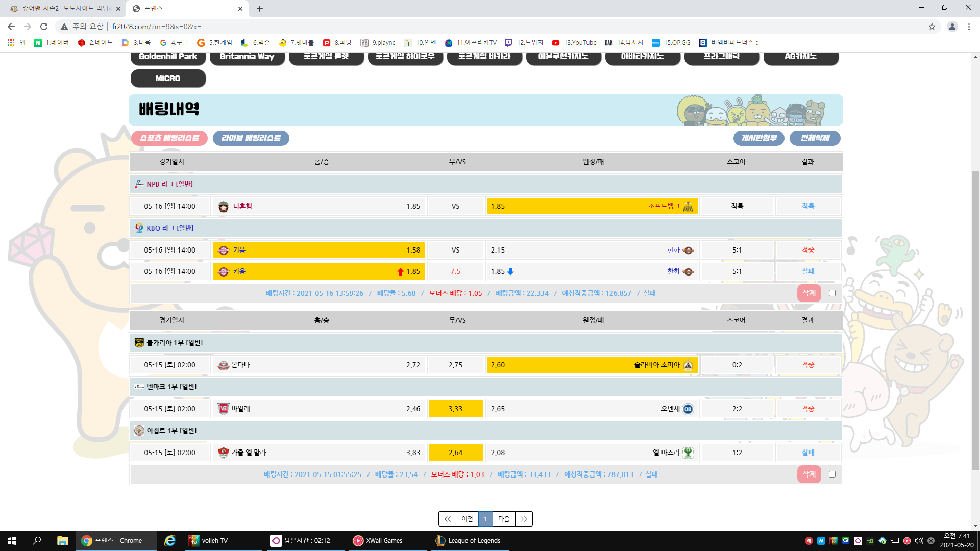Select yellow 소프트뱅크 odds cell
The image size is (980, 551).
(592, 206)
